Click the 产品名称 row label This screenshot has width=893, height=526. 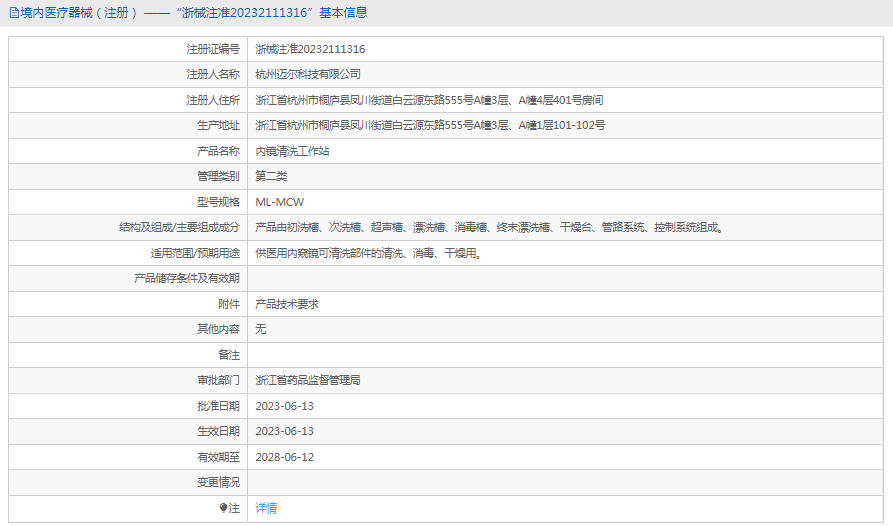(218, 151)
